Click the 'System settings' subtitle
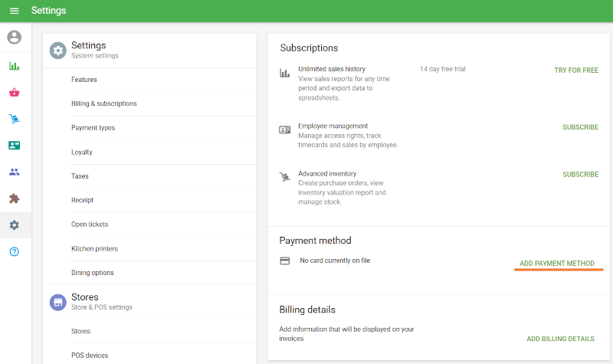 click(x=94, y=56)
